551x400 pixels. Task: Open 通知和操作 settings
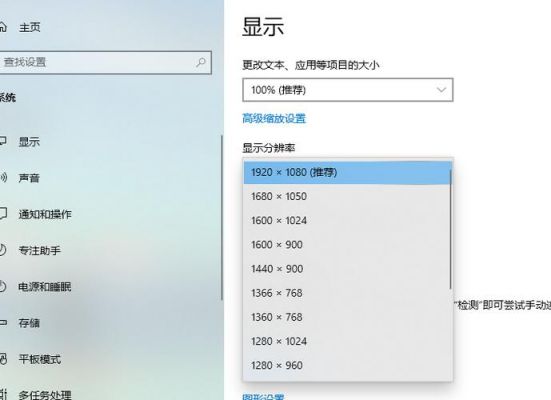tap(45, 214)
